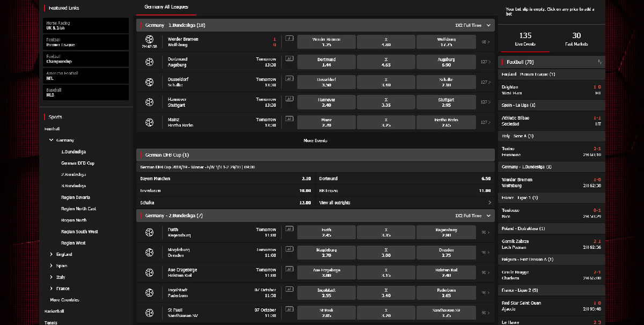Open stats icon for Werder Bremen match

click(x=289, y=39)
